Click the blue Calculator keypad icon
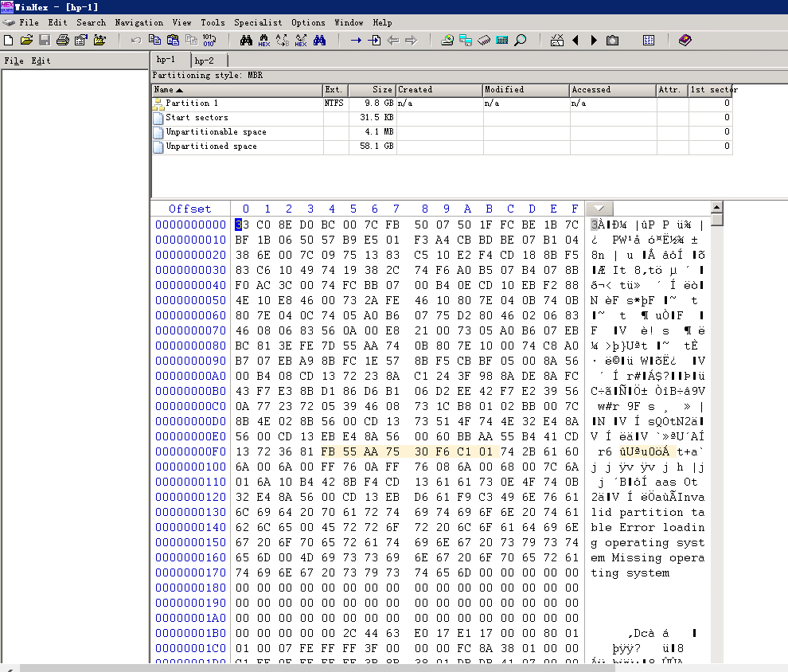 pos(502,41)
